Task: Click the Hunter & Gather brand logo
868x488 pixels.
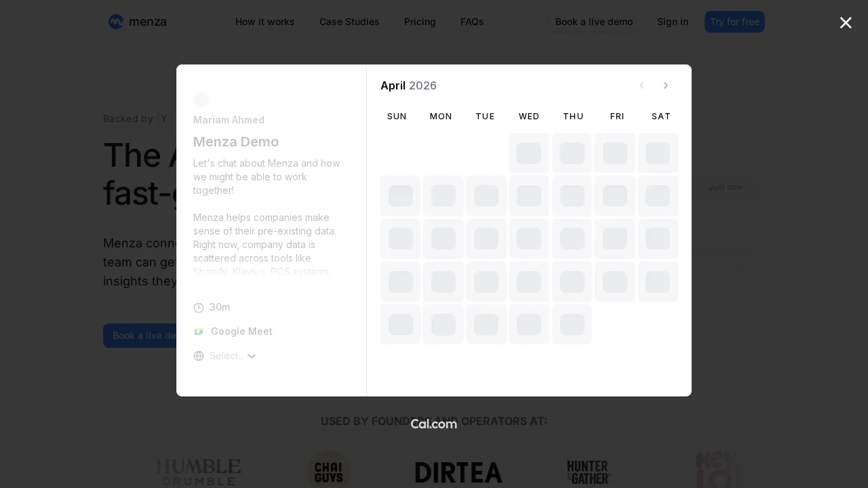Action: [x=589, y=470]
